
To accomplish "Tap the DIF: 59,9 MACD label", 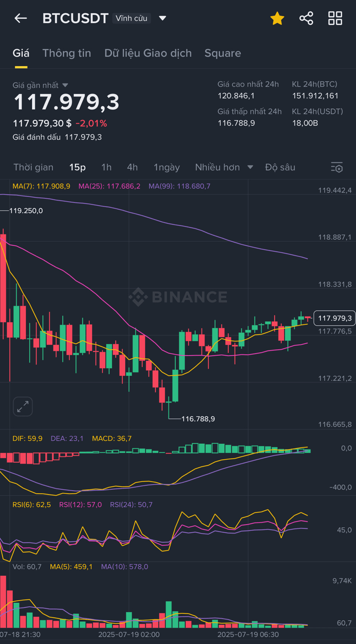I will [x=28, y=438].
